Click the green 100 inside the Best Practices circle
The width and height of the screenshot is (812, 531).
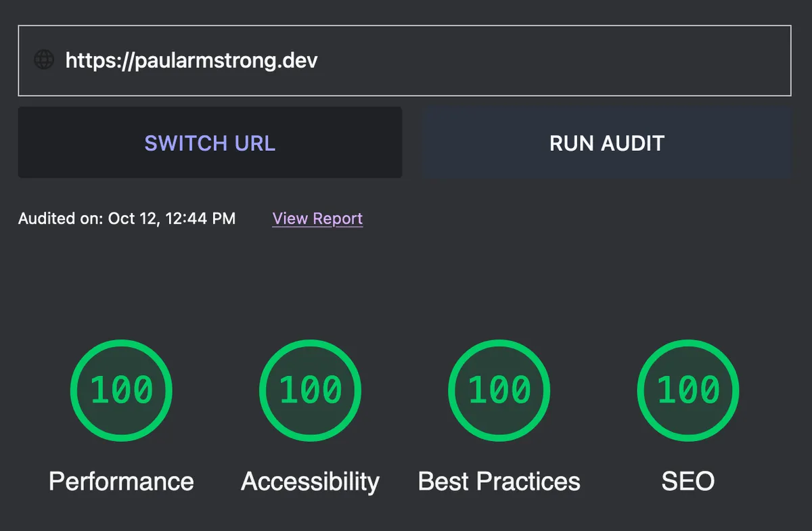(499, 390)
